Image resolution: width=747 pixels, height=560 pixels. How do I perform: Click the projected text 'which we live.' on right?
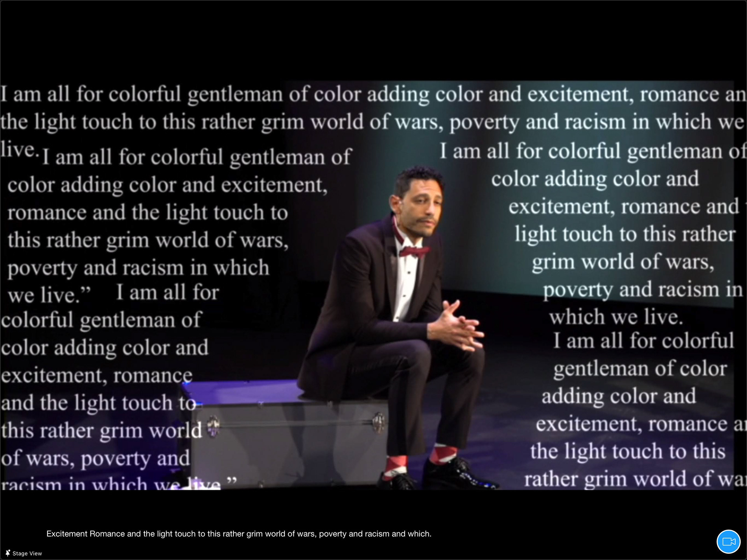click(616, 317)
